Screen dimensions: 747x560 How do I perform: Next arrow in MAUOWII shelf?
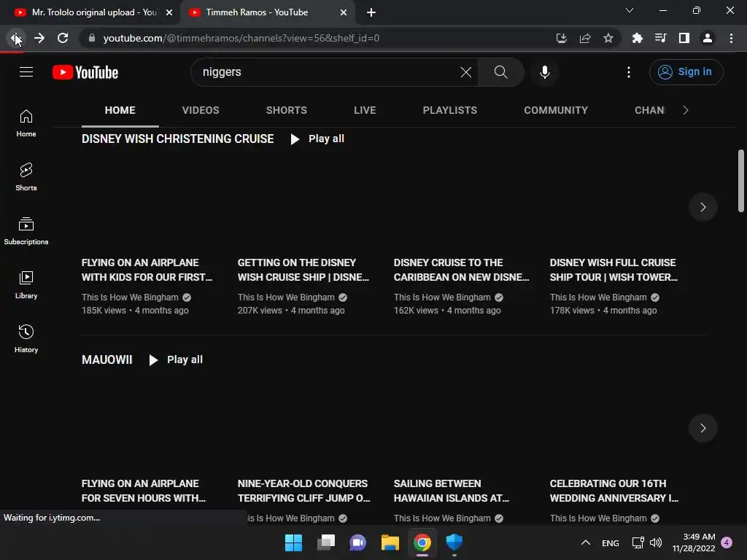[703, 428]
